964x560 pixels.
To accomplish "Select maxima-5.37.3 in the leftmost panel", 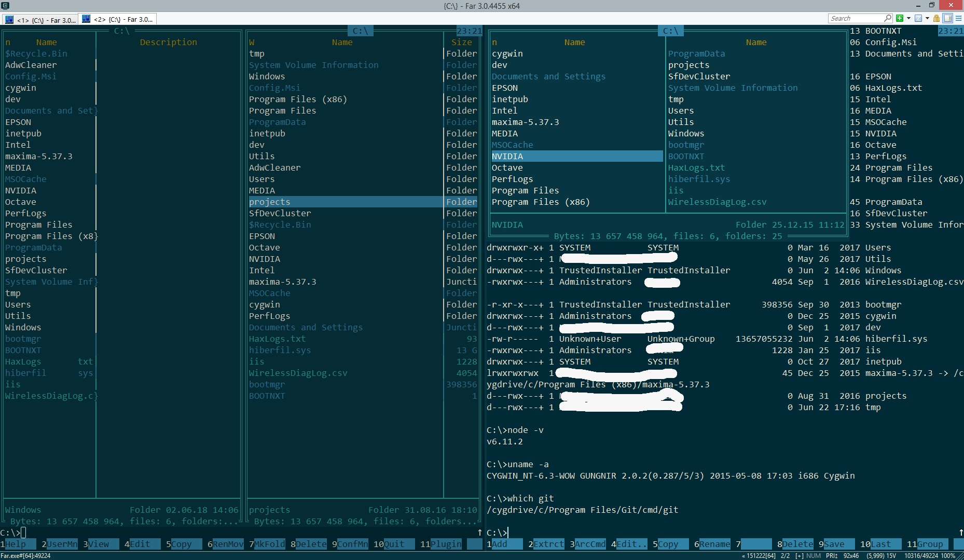I will 39,156.
